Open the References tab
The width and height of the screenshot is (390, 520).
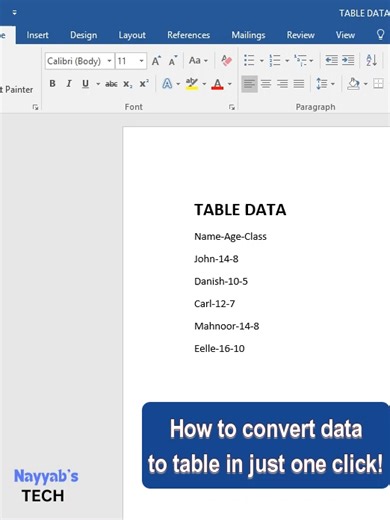pyautogui.click(x=189, y=35)
